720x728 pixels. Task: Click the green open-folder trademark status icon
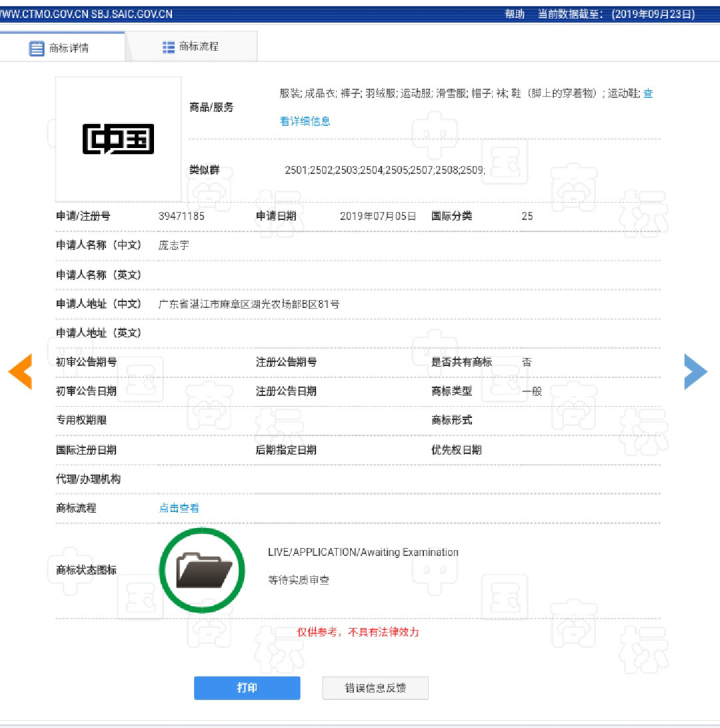201,570
